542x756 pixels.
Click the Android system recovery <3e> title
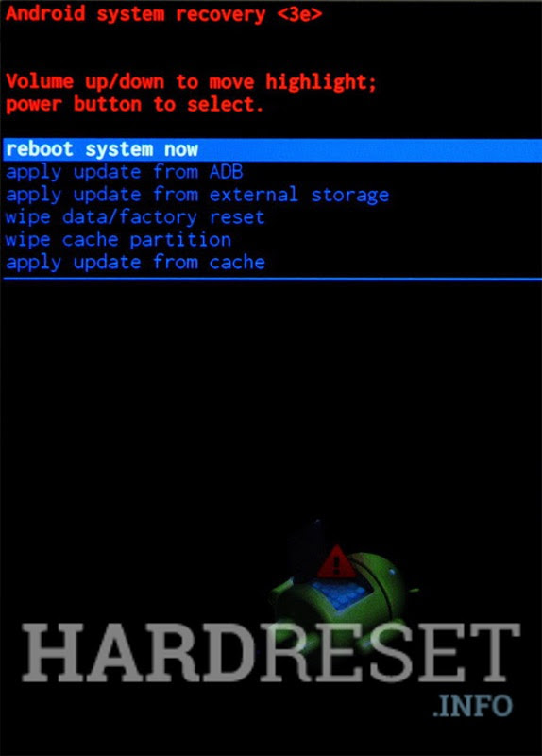pyautogui.click(x=163, y=13)
